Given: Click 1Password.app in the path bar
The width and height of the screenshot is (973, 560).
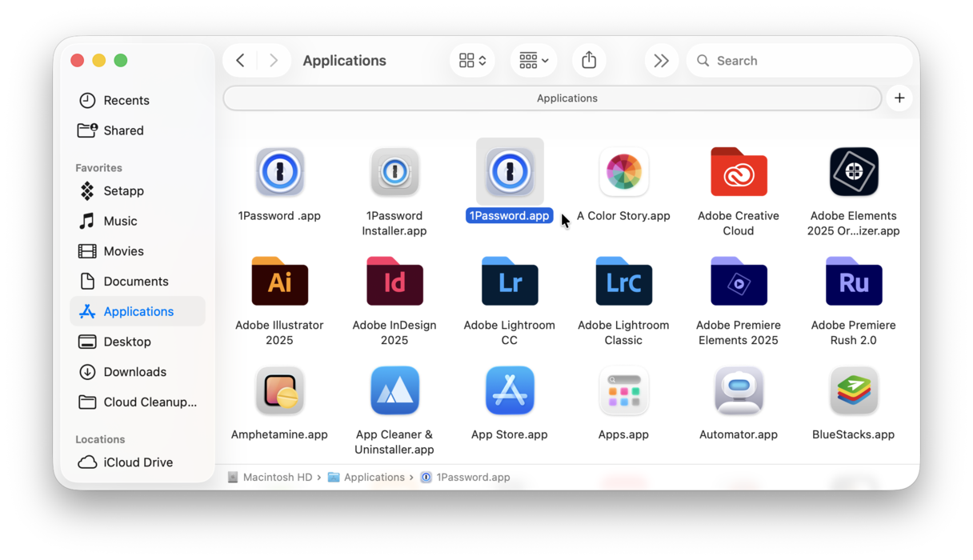Looking at the screenshot, I should point(466,477).
